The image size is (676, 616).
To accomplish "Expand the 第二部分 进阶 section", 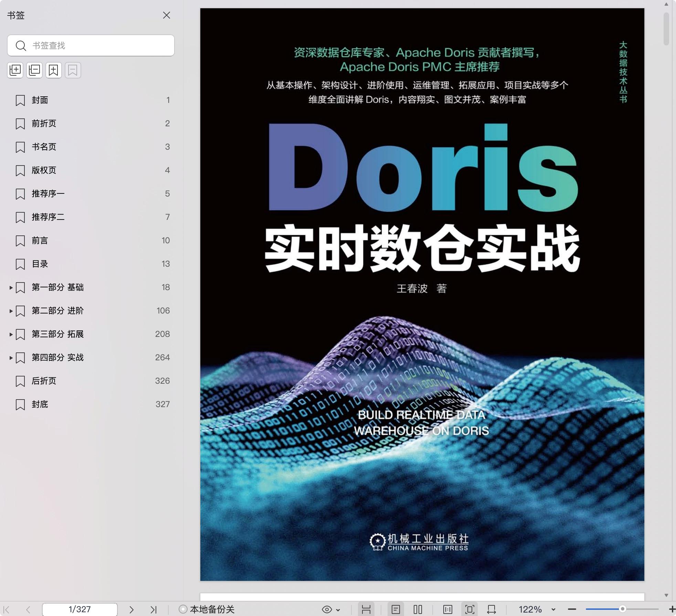I will pos(11,311).
